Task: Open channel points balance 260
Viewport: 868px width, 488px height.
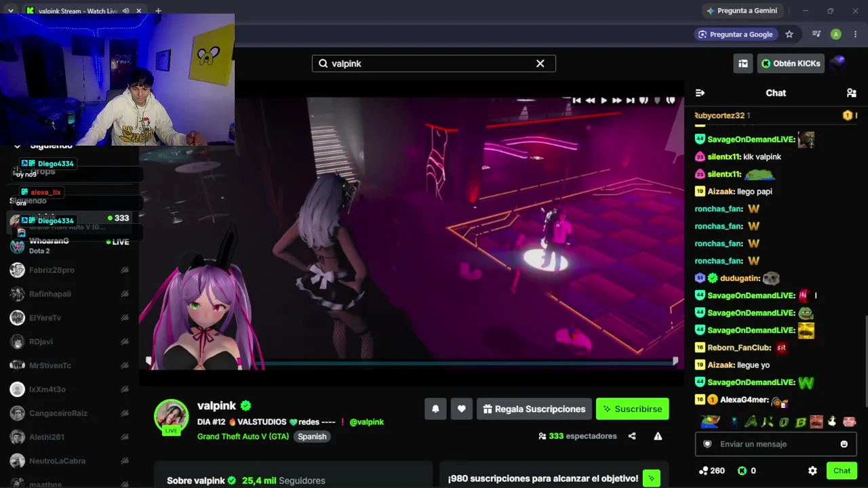Action: [711, 470]
